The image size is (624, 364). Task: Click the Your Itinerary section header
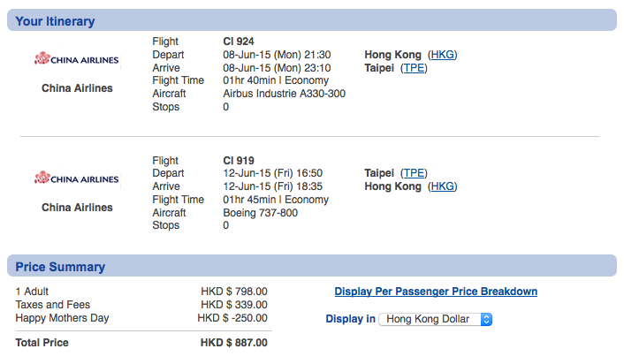pos(312,20)
